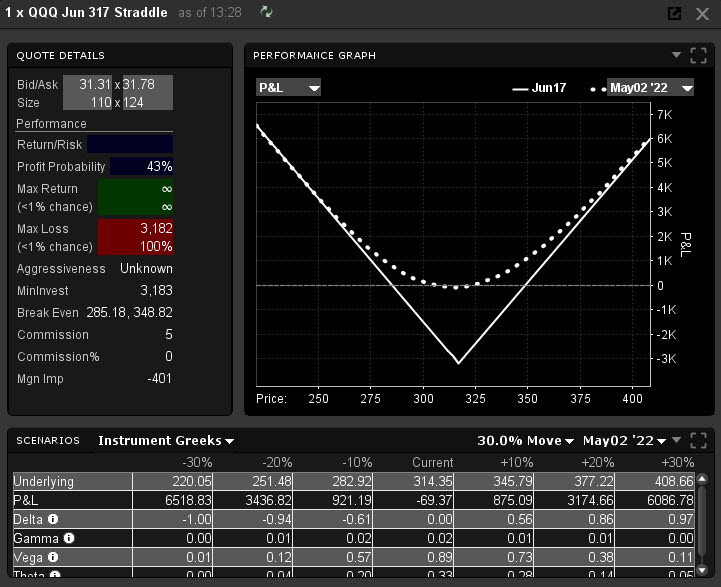
Task: Click the bid price 31.31
Action: [x=95, y=84]
